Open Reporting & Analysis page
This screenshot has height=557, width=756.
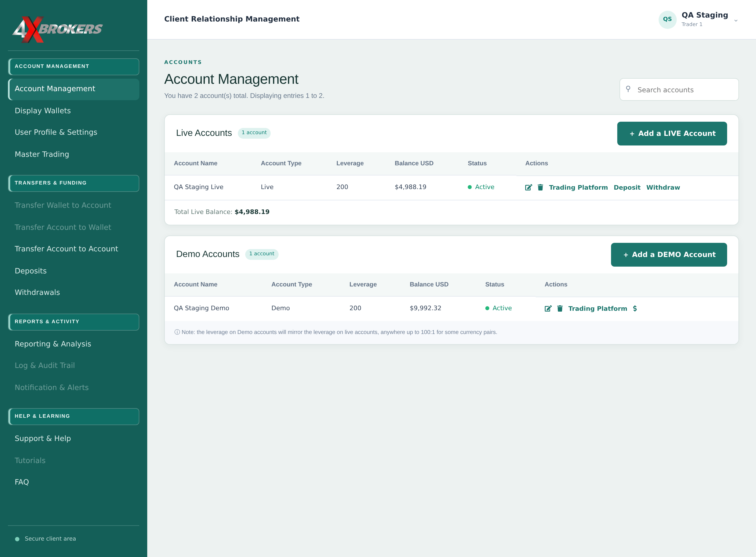53,344
